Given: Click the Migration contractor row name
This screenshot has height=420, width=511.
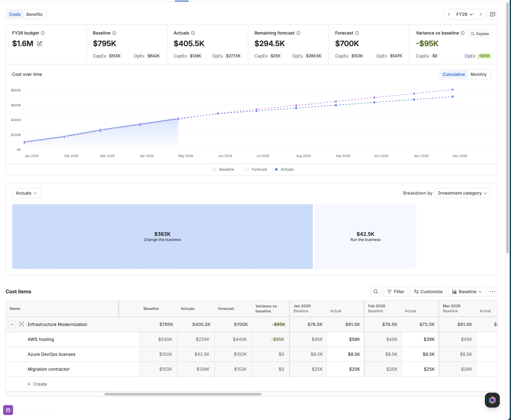Looking at the screenshot, I should click(x=48, y=369).
